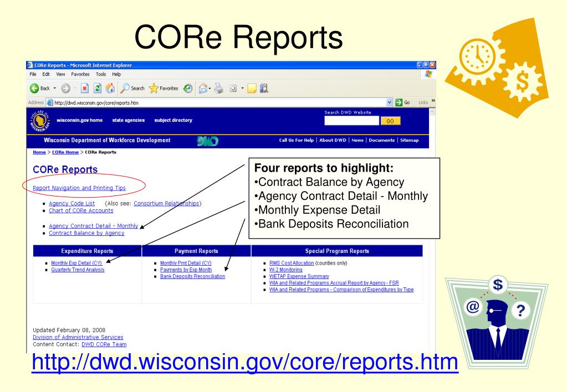Open the Help menu

116,74
